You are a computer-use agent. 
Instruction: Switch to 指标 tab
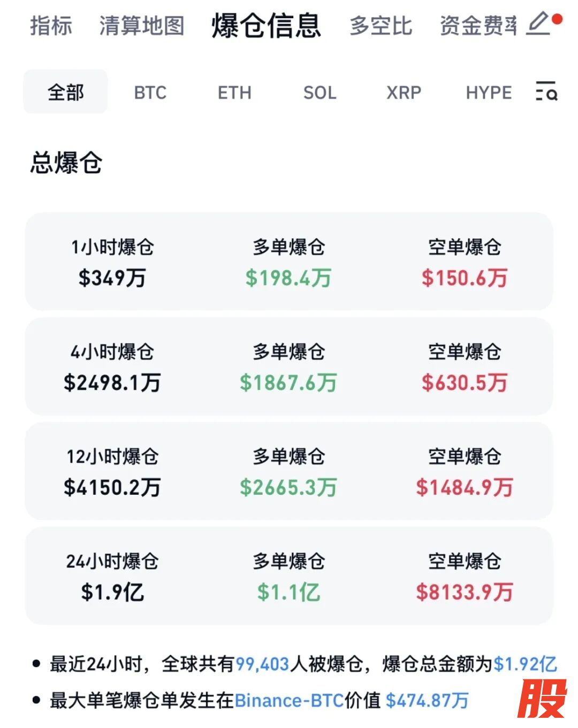tap(51, 26)
